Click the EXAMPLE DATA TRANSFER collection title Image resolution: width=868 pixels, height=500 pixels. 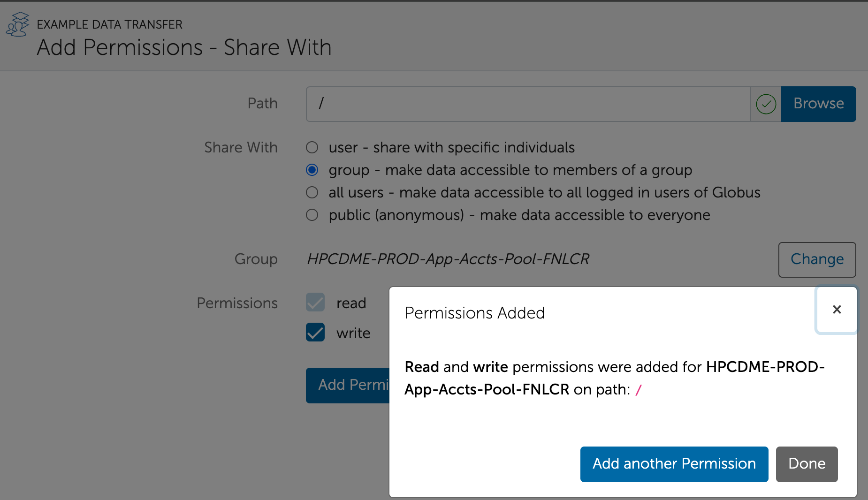click(109, 24)
